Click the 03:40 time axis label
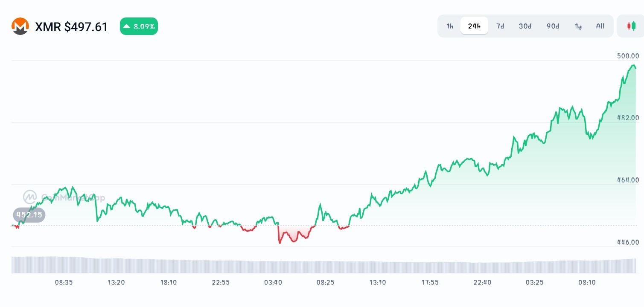644x307 pixels. pos(273,282)
